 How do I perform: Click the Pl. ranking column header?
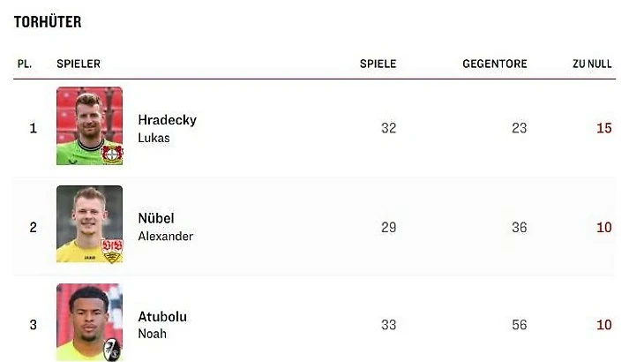[25, 64]
